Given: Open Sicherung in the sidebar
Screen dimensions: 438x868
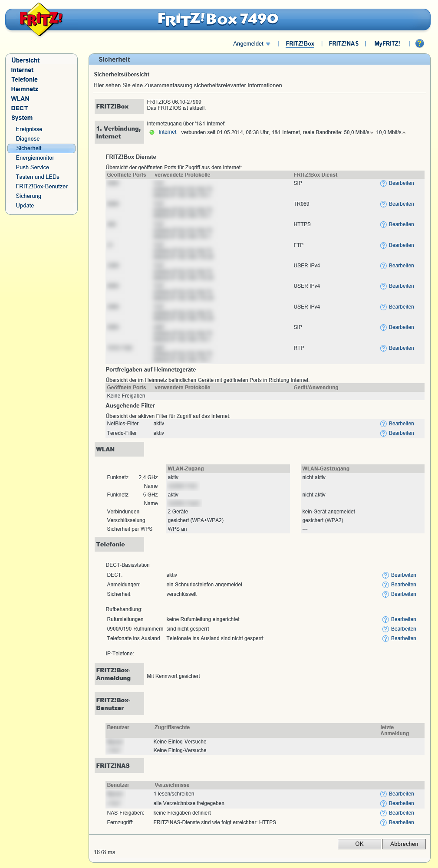Looking at the screenshot, I should (29, 196).
